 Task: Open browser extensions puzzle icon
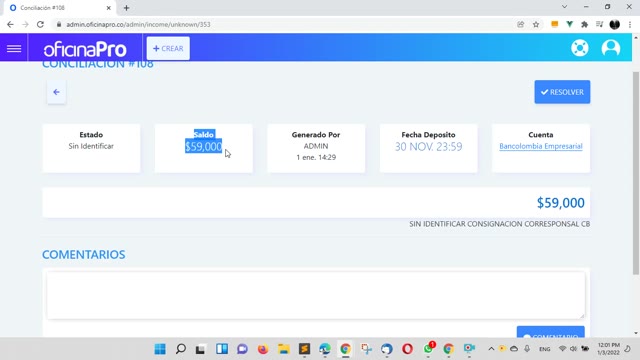[584, 24]
